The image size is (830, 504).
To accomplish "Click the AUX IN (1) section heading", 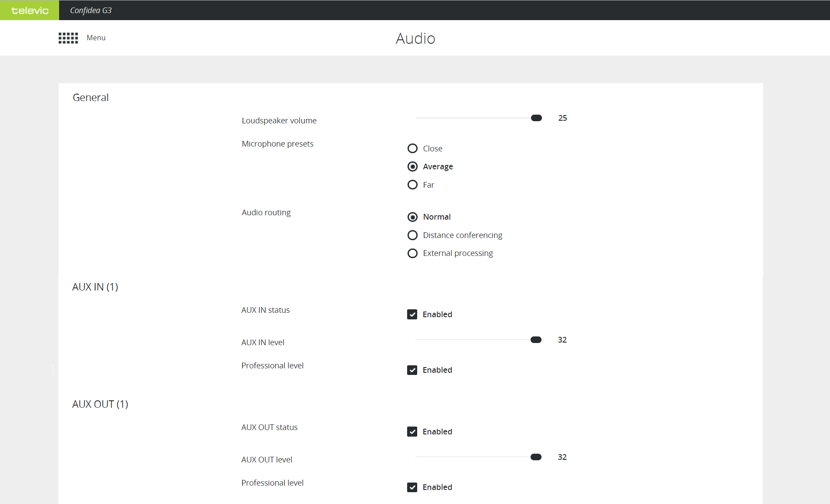I will click(x=95, y=287).
